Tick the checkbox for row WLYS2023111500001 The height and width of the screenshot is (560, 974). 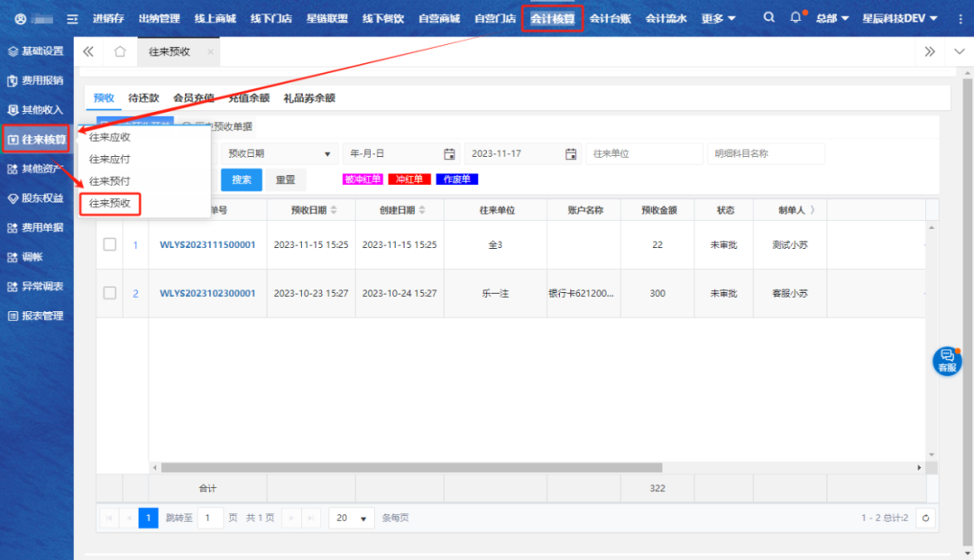(x=110, y=244)
